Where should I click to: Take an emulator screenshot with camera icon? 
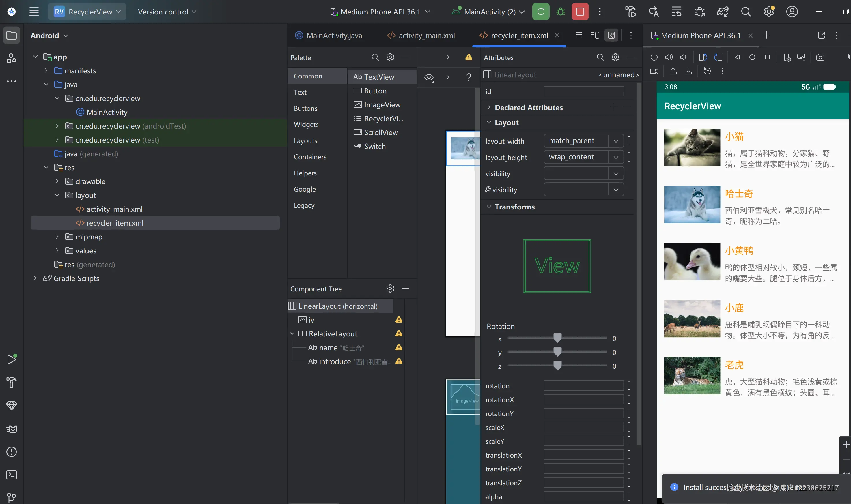820,57
